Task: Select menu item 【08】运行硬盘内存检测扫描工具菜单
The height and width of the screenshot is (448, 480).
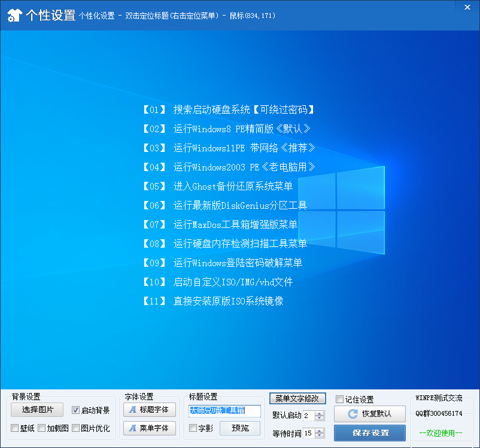Action: click(x=225, y=243)
